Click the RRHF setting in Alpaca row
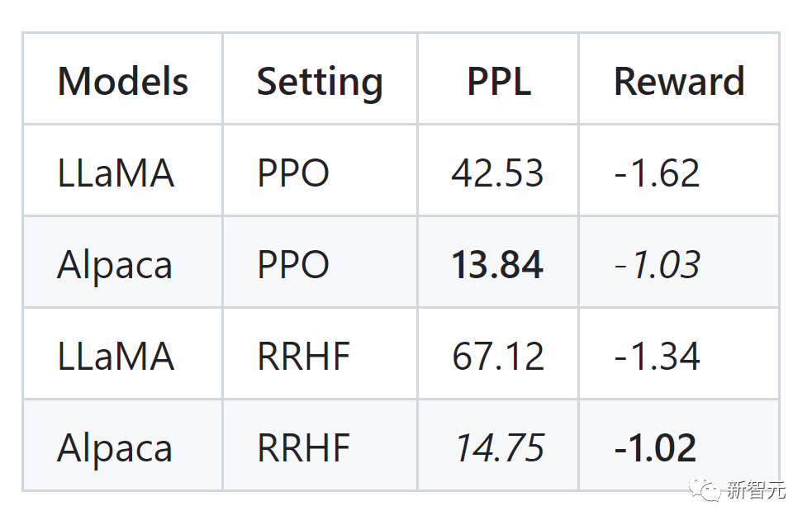Image resolution: width=812 pixels, height=525 pixels. point(304,448)
